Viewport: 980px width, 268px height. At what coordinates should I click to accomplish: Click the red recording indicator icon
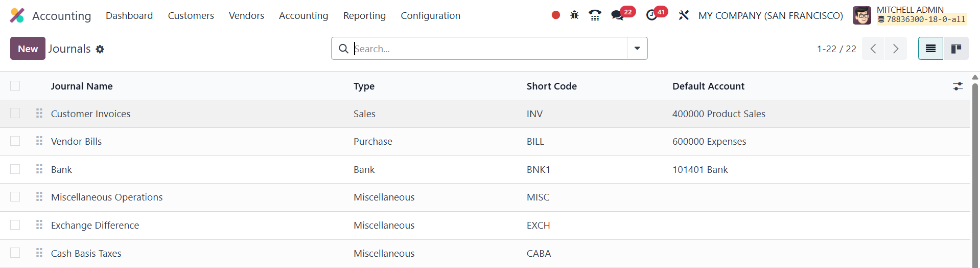point(556,15)
